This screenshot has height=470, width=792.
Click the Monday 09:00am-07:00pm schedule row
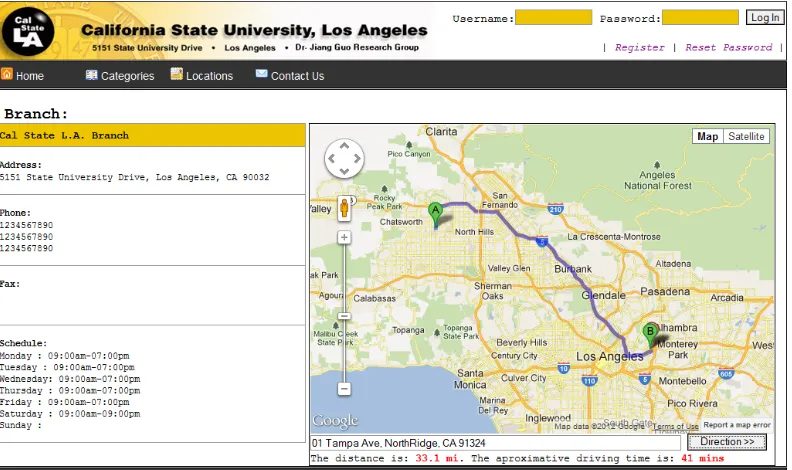pyautogui.click(x=65, y=355)
